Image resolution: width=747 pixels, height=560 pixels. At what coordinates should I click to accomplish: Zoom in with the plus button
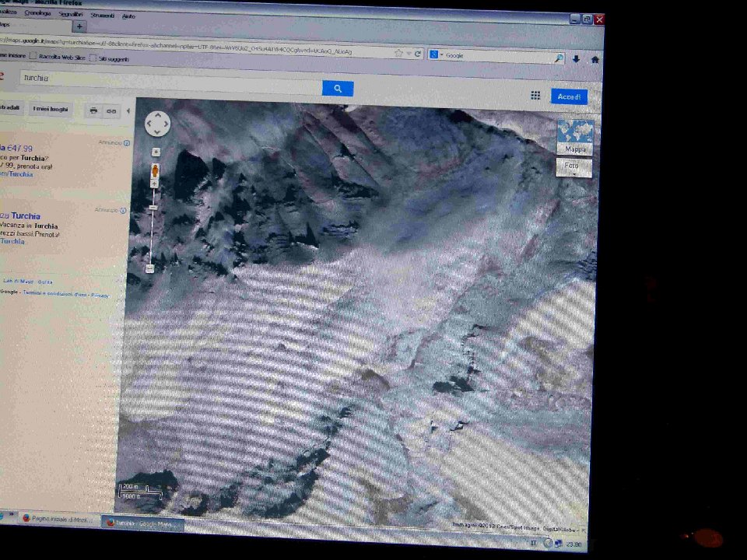[154, 184]
